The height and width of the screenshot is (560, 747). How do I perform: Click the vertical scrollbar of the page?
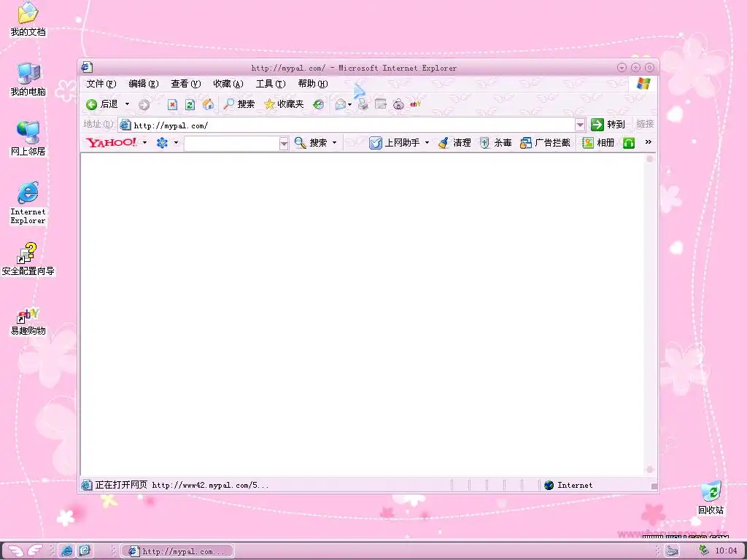point(649,314)
